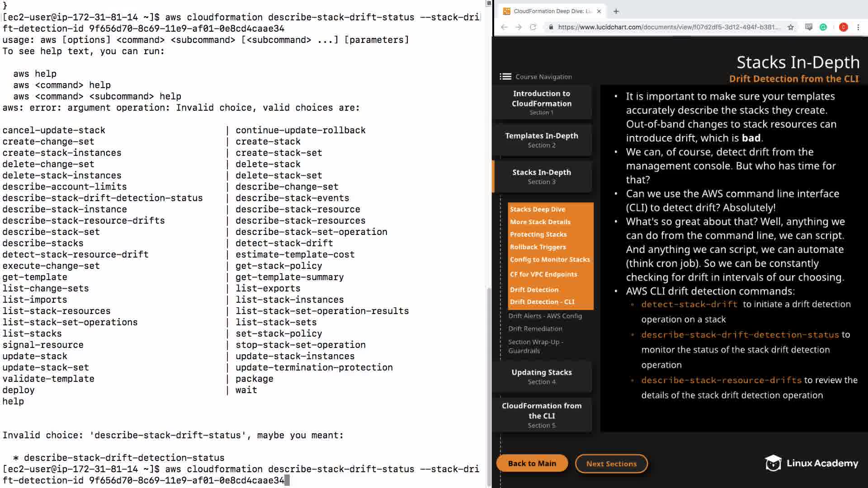Open the Chrome three-dot menu
The height and width of the screenshot is (488, 868).
[x=858, y=27]
